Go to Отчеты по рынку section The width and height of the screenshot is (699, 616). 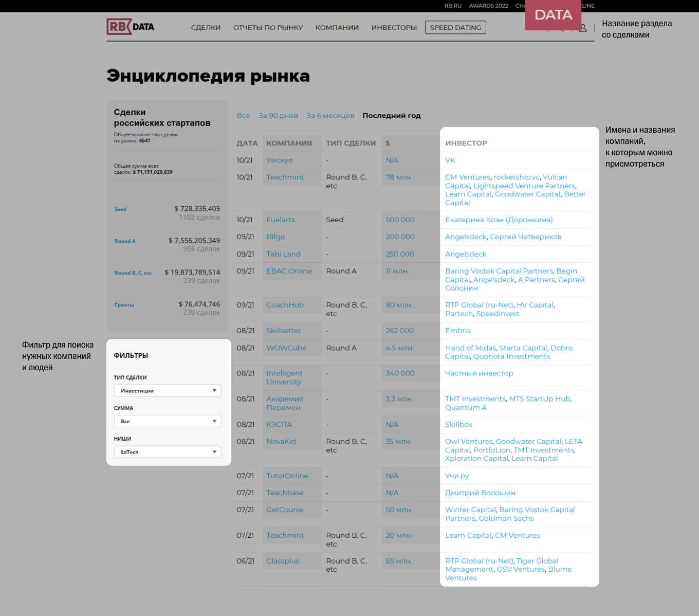pyautogui.click(x=268, y=28)
